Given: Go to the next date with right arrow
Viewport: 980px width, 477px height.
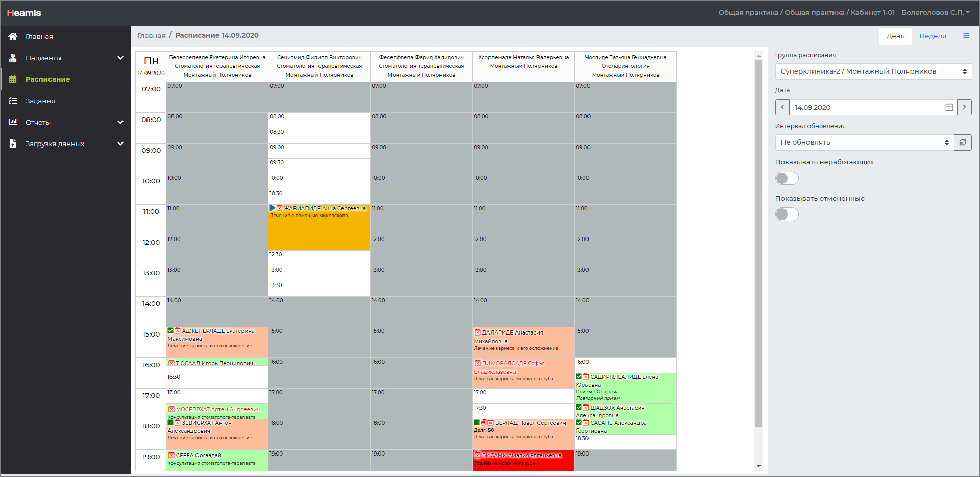Looking at the screenshot, I should click(964, 107).
